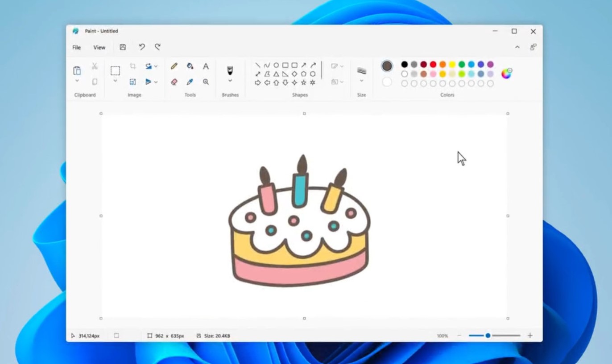The image size is (612, 364).
Task: Select the Eraser tool
Action: click(174, 82)
